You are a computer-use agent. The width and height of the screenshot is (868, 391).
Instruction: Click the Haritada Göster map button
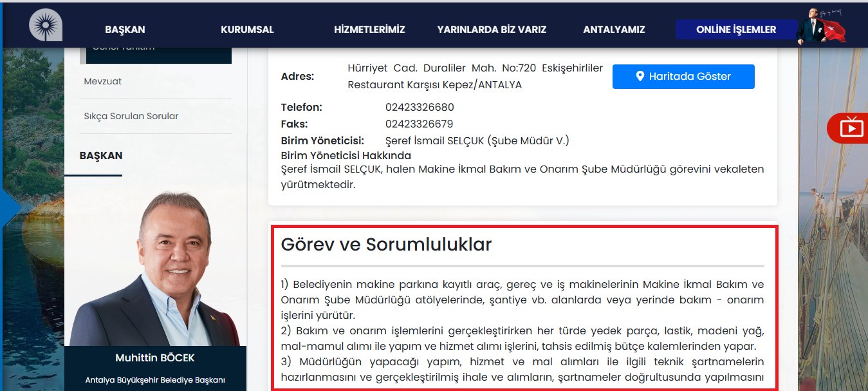click(683, 77)
